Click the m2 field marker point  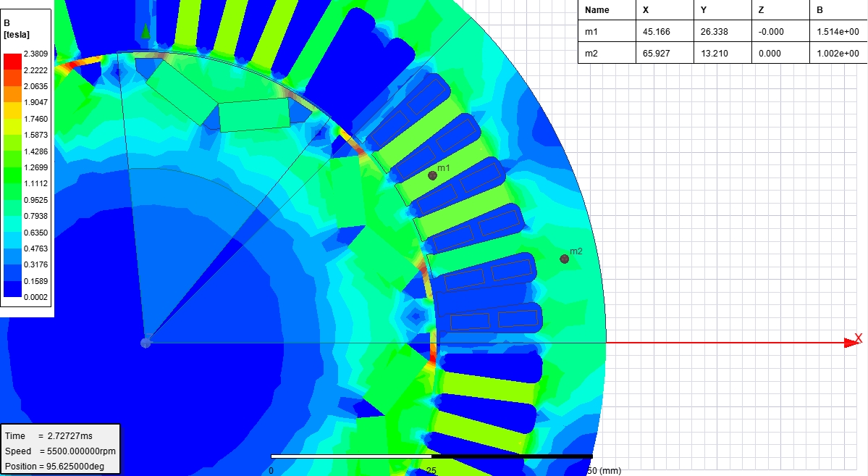564,259
